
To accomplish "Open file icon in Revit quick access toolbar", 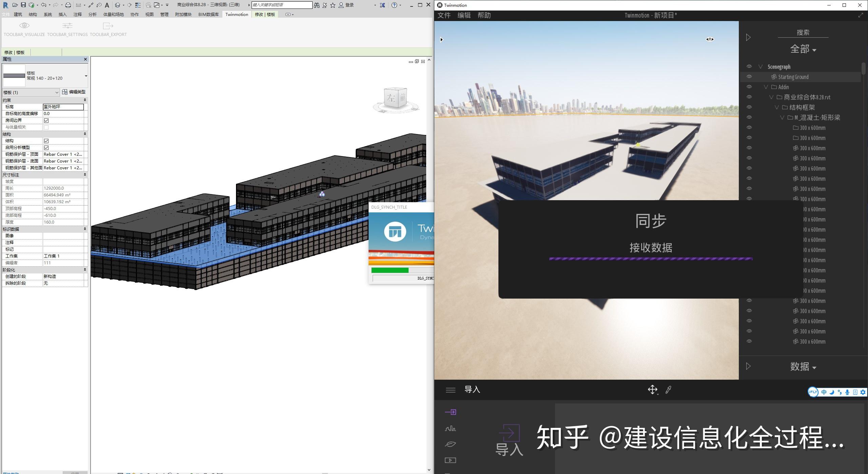I will pos(15,5).
